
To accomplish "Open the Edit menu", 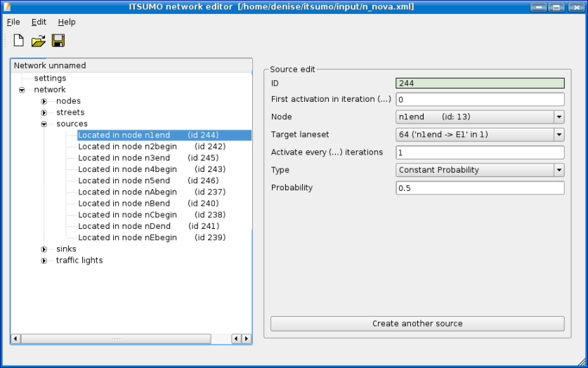I will pos(39,22).
